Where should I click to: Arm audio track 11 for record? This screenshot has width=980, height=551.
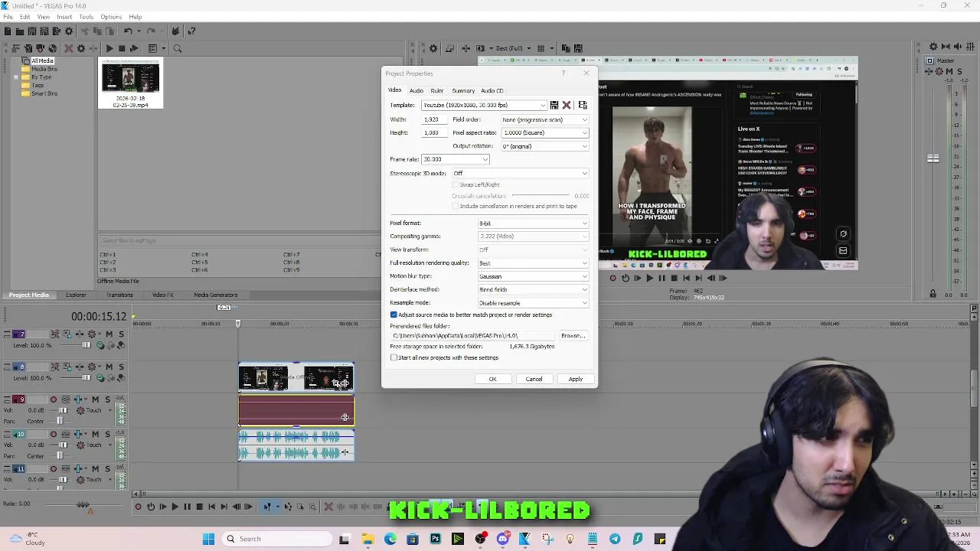point(54,469)
